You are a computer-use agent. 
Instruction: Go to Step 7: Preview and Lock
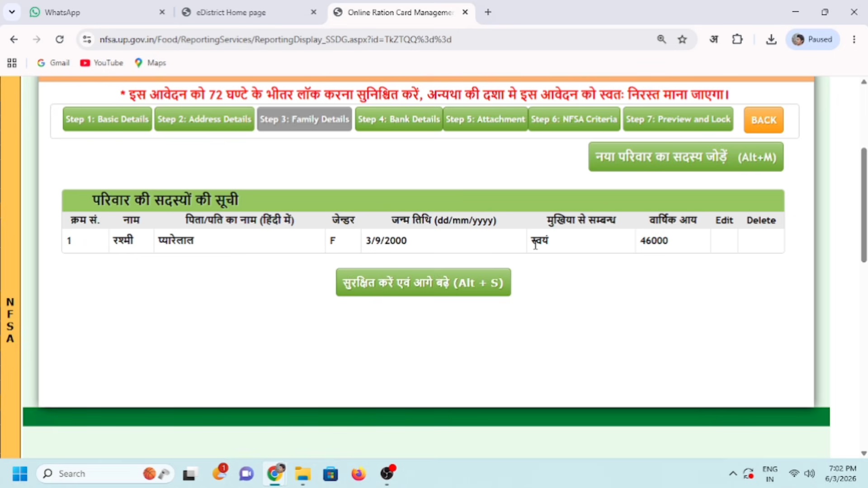coord(678,119)
